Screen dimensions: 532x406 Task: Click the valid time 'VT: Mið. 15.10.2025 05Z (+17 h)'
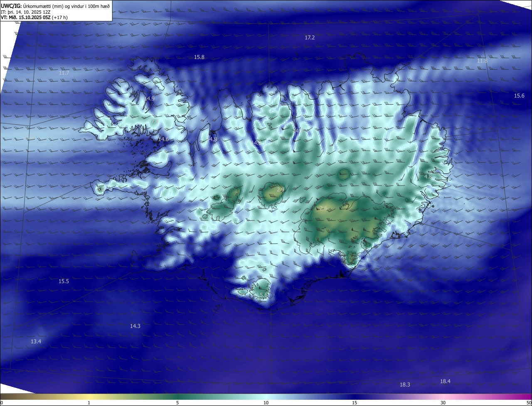(35, 17)
